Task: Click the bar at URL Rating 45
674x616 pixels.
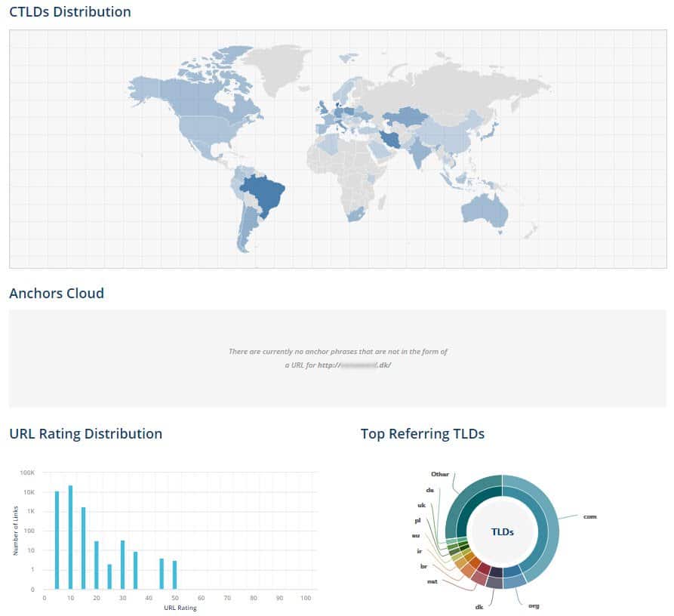Action: tap(162, 574)
